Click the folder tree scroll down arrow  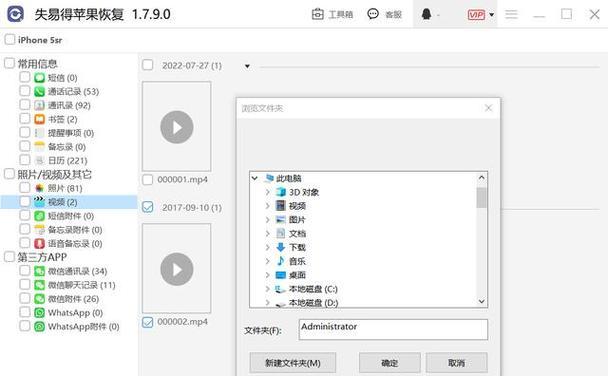pyautogui.click(x=482, y=301)
